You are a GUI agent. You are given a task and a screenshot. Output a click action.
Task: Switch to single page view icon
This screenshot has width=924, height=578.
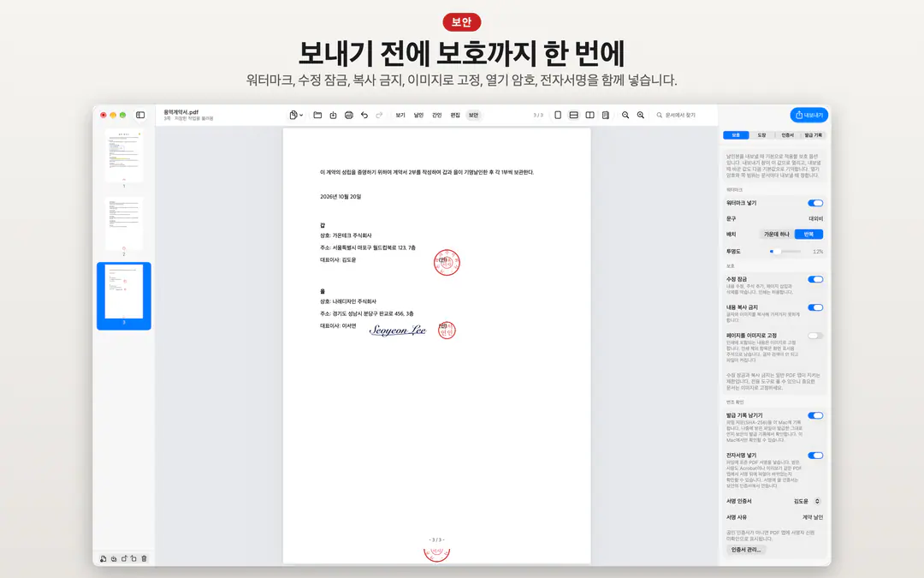558,115
